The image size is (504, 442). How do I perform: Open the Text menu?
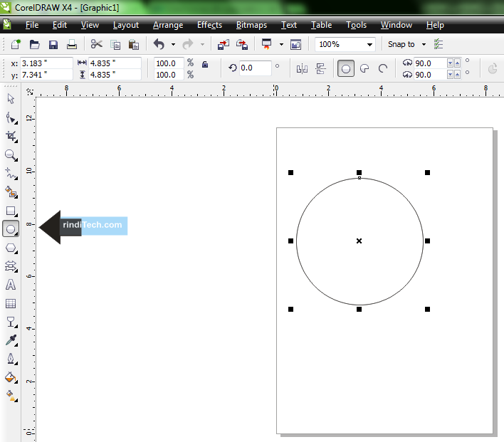click(x=289, y=25)
